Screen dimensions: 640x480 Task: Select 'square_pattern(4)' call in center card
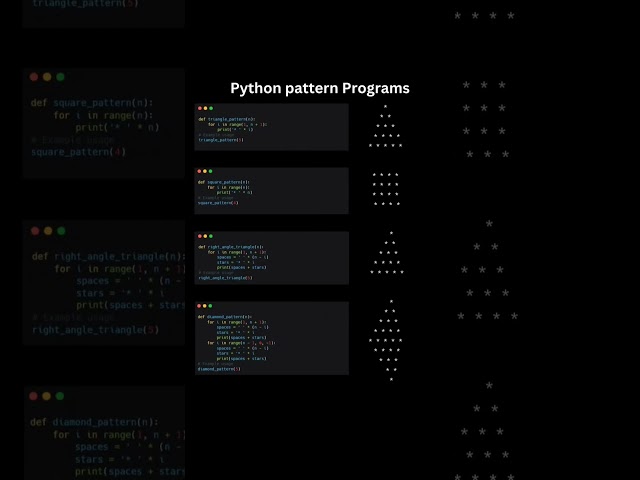point(218,203)
